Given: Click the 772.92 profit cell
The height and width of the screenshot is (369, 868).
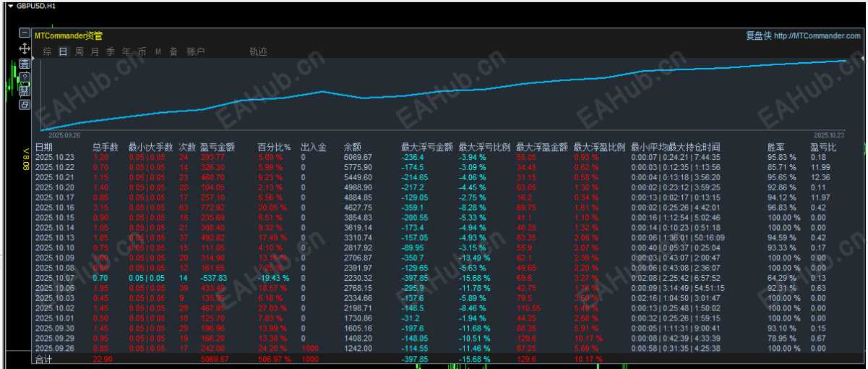Looking at the screenshot, I should (212, 207).
